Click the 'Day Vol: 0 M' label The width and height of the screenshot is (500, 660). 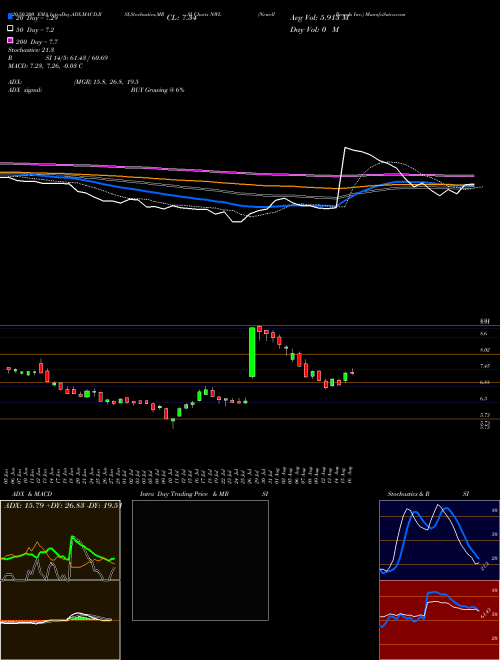point(314,29)
